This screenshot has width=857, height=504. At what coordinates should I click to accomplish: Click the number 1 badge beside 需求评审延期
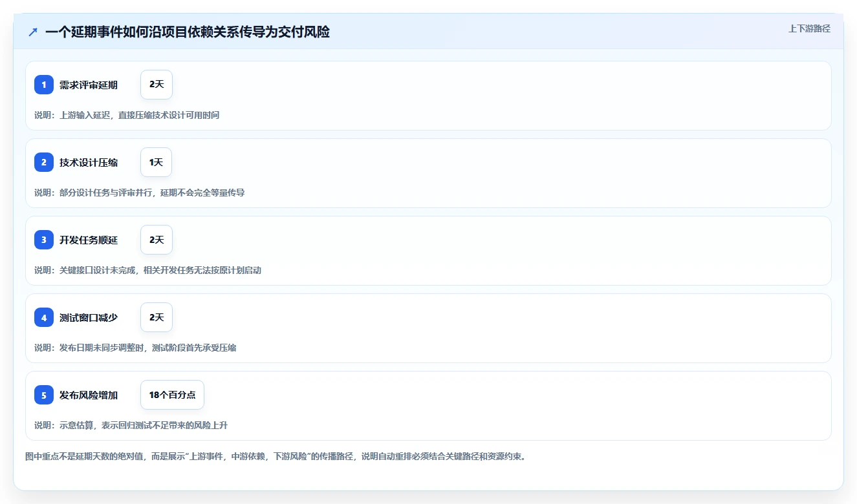click(x=44, y=85)
